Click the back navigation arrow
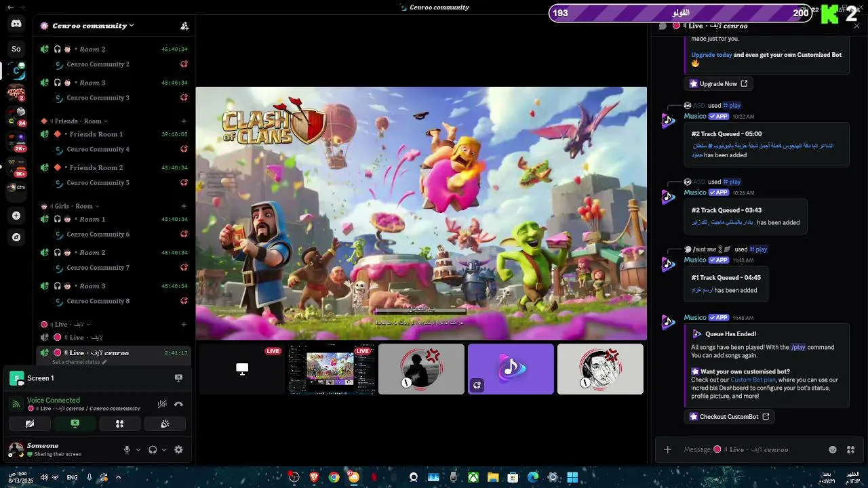Screen dimensions: 868x488 coord(10,7)
